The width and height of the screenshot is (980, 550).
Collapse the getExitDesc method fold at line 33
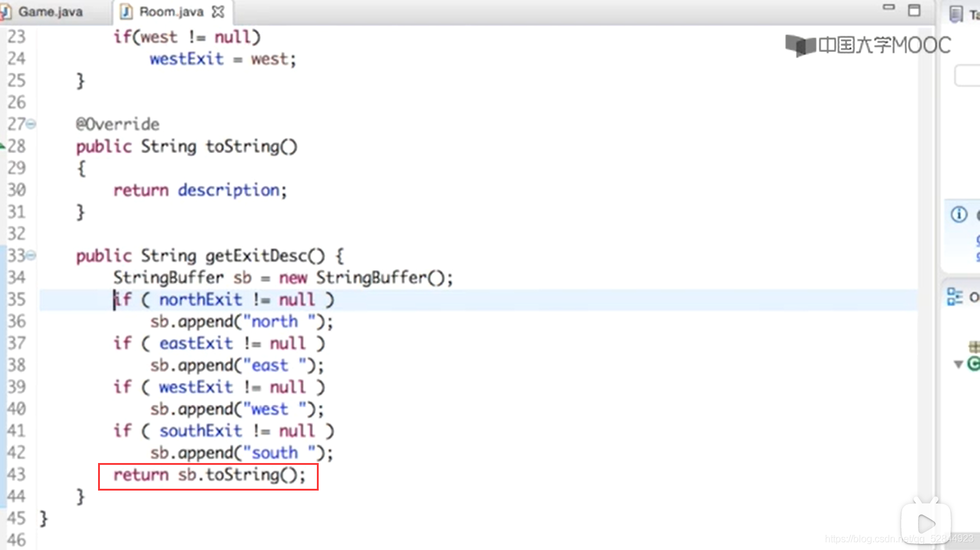(31, 255)
